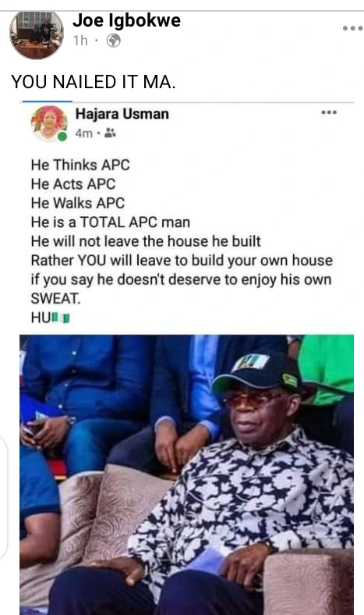Screen dimensions: 364x615
Task: Click the public globe audience icon
Action: 114,41
